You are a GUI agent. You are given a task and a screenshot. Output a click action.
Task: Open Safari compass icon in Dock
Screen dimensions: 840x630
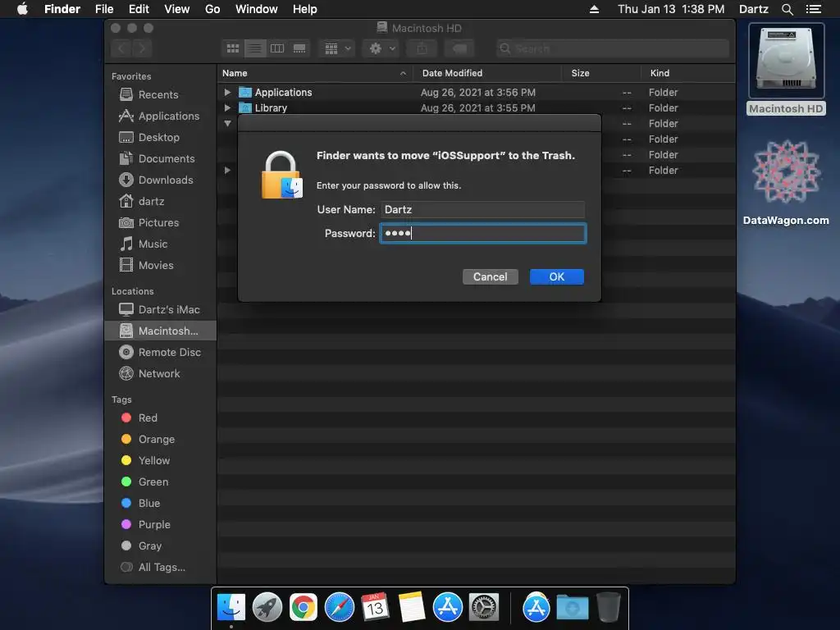click(339, 607)
